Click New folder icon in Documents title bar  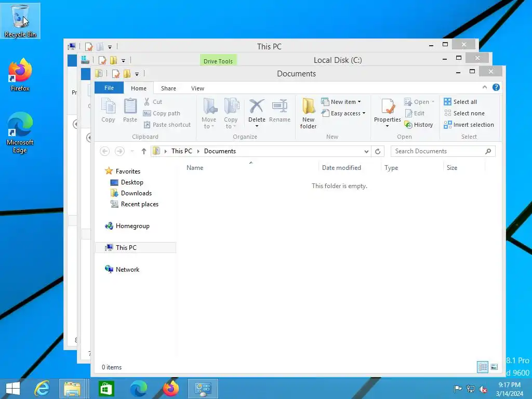click(127, 74)
